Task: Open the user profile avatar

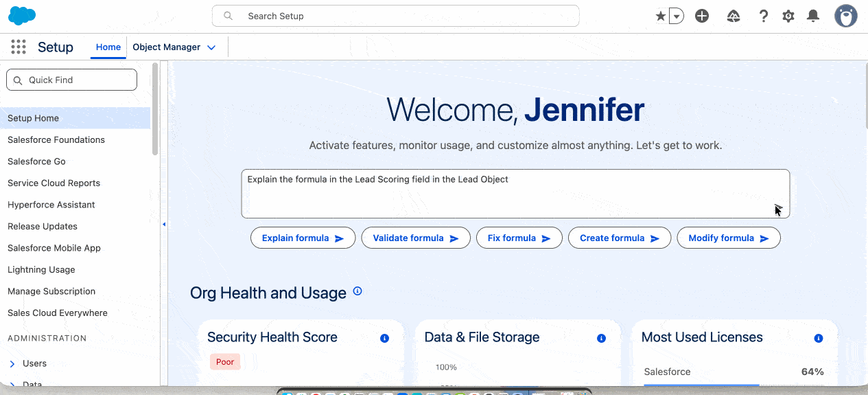Action: 845,16
